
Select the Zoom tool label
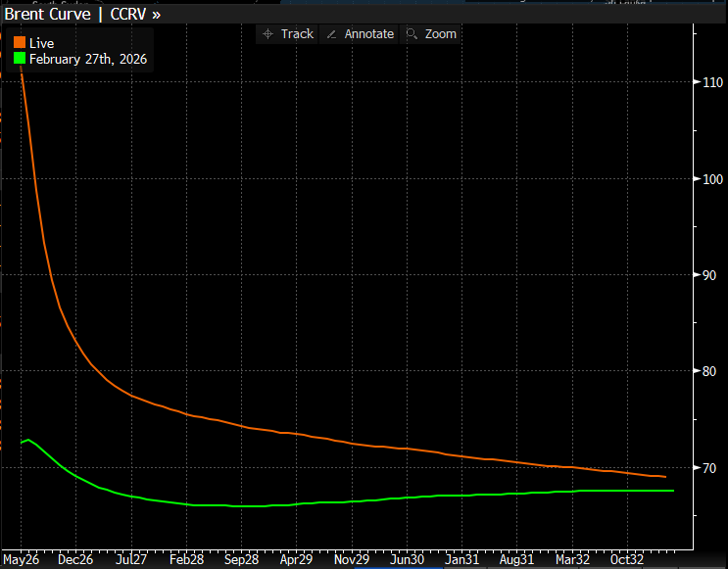(x=441, y=34)
